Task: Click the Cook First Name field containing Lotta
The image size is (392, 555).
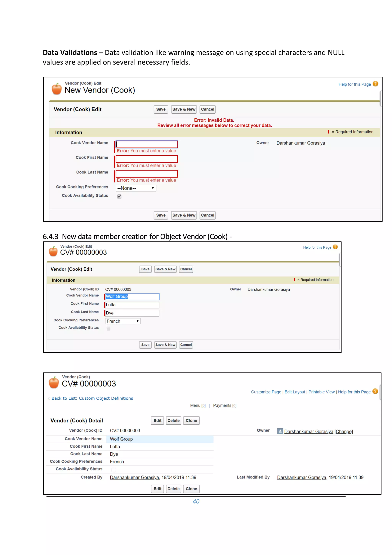Action: click(x=132, y=305)
